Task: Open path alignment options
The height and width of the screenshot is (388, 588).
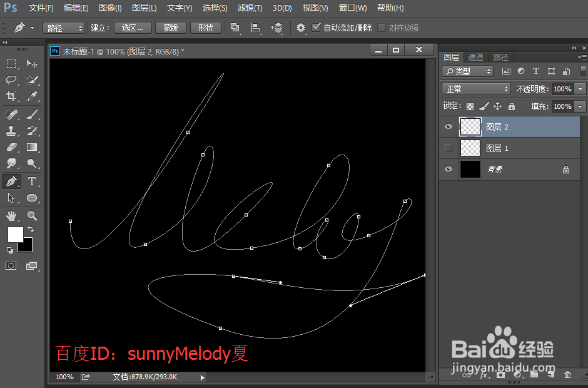Action: (256, 28)
